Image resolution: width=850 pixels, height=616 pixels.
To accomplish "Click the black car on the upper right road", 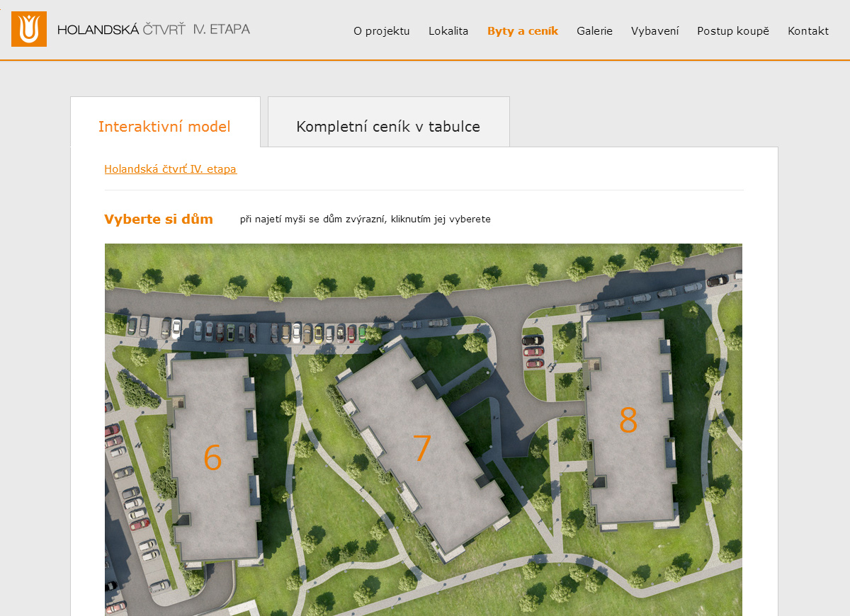I will click(x=717, y=280).
